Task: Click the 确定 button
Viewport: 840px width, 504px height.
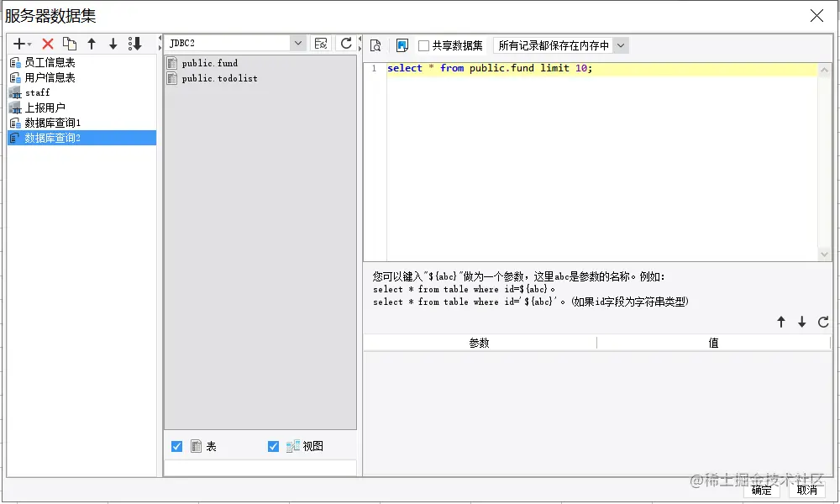Action: coord(761,490)
